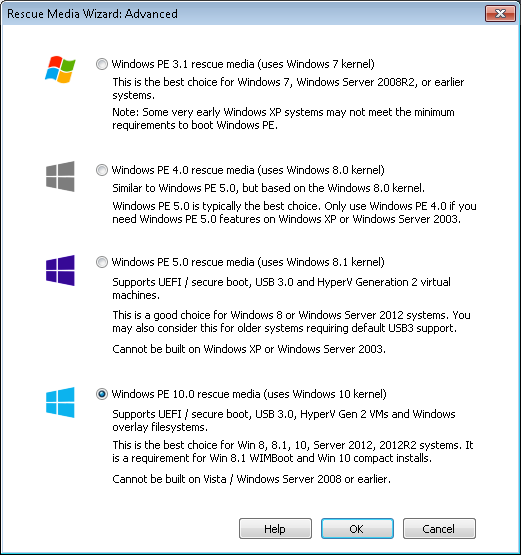This screenshot has width=521, height=555.
Task: Click the 'HyperV Generation 2 virtual machines' description
Action: pyautogui.click(x=281, y=288)
